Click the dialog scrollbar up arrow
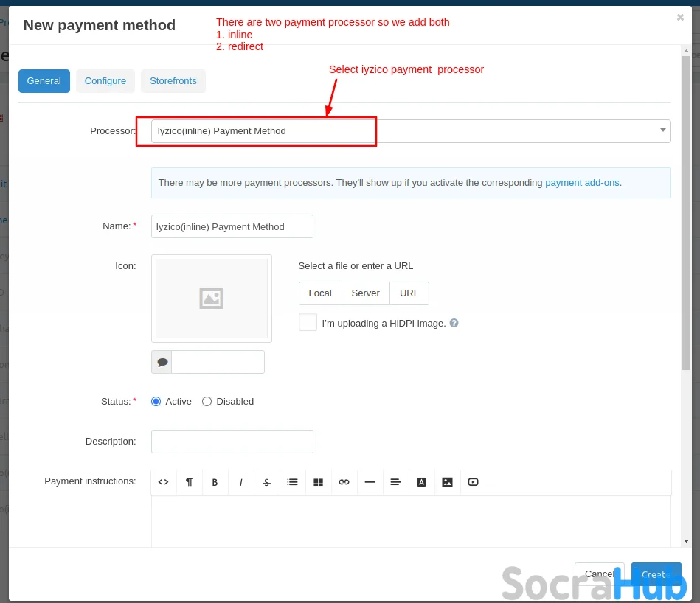700x603 pixels. pos(686,51)
